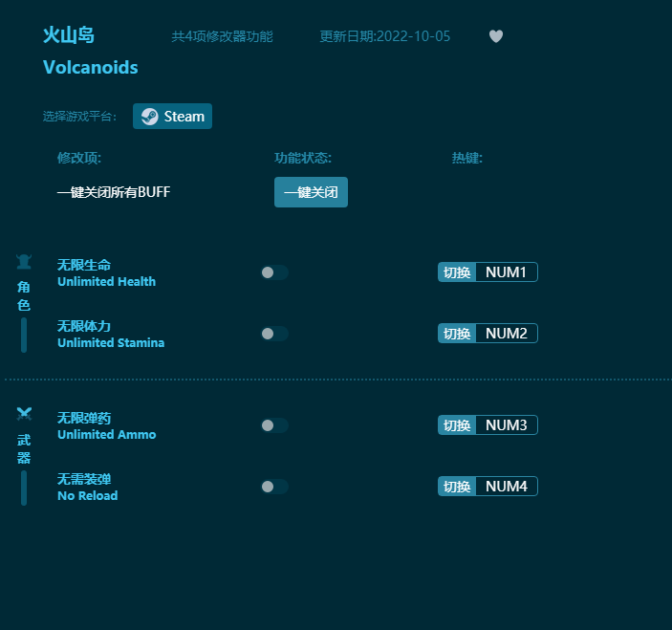Switch on the No Reload toggle
The height and width of the screenshot is (630, 672).
[x=274, y=487]
